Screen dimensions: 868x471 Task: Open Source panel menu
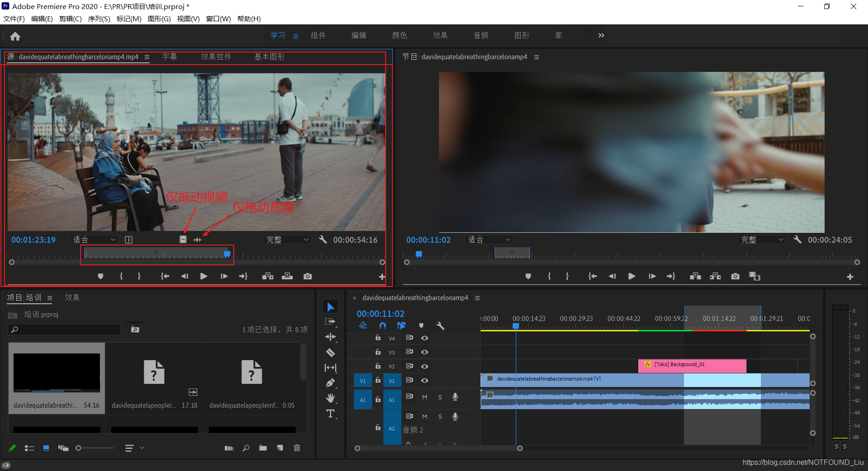tap(147, 57)
